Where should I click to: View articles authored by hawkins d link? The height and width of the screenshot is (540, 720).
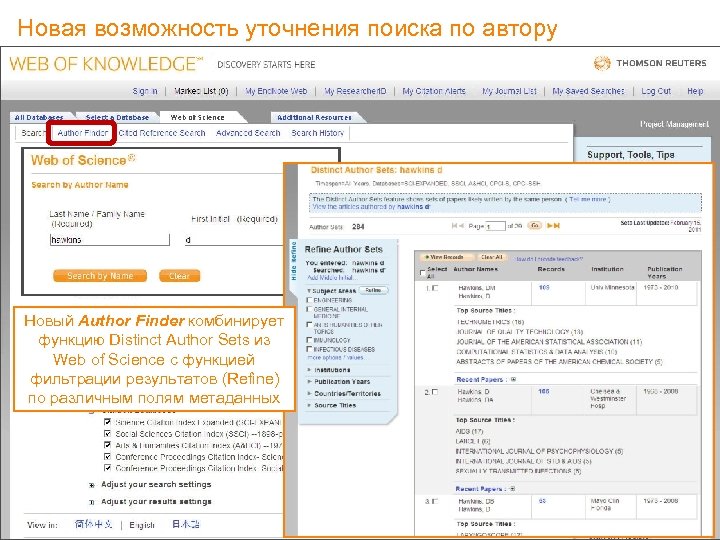tap(371, 207)
